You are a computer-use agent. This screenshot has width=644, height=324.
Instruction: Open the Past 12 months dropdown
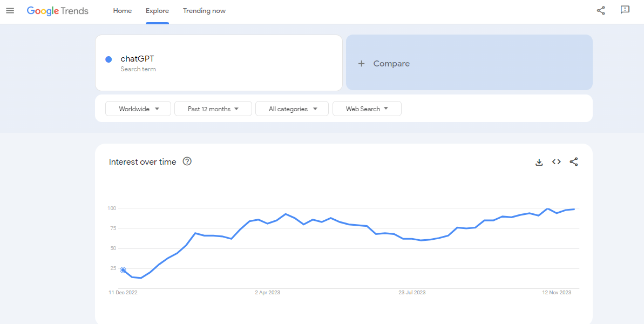tap(213, 109)
